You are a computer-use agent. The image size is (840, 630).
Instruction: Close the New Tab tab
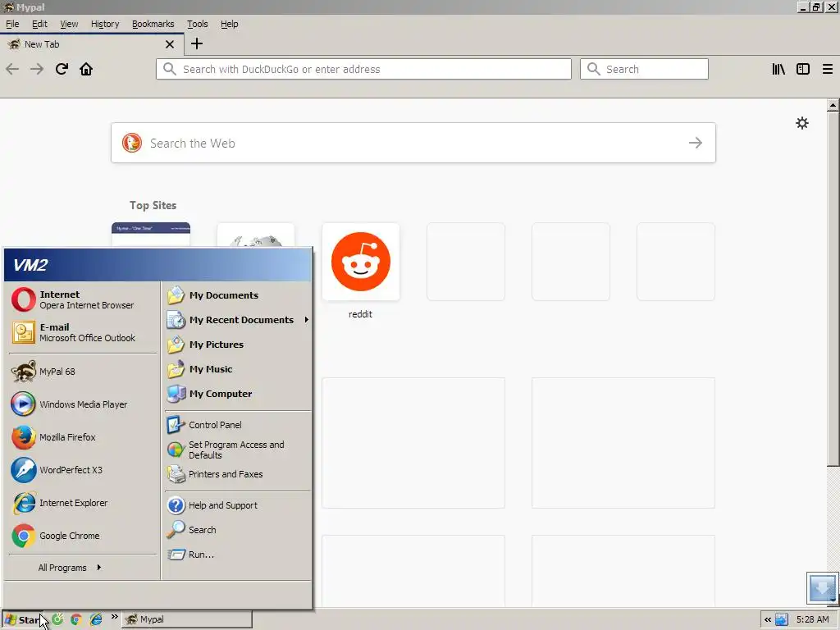170,44
